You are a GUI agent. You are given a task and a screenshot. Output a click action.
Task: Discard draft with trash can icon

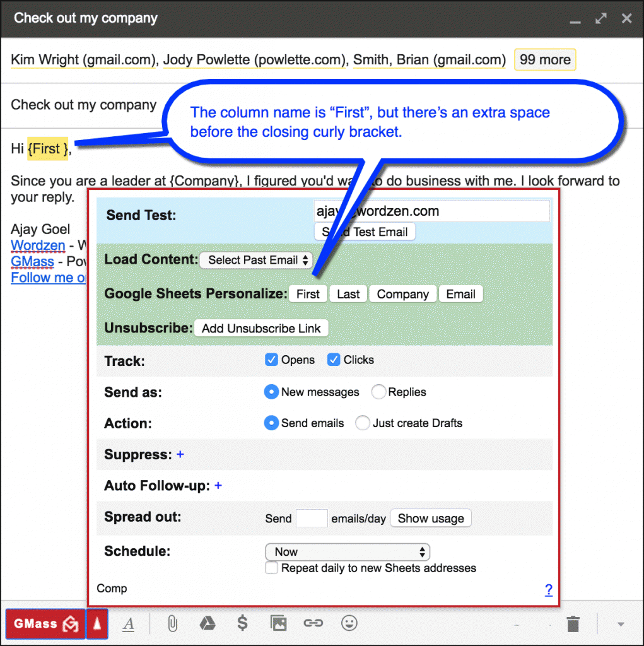coord(573,625)
